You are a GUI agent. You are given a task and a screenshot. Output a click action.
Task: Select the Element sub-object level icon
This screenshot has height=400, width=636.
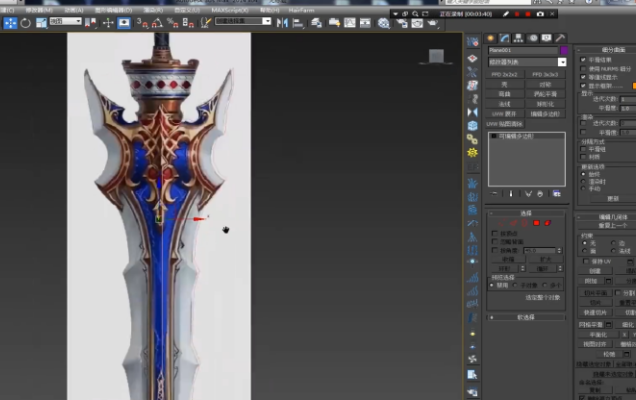(x=549, y=222)
